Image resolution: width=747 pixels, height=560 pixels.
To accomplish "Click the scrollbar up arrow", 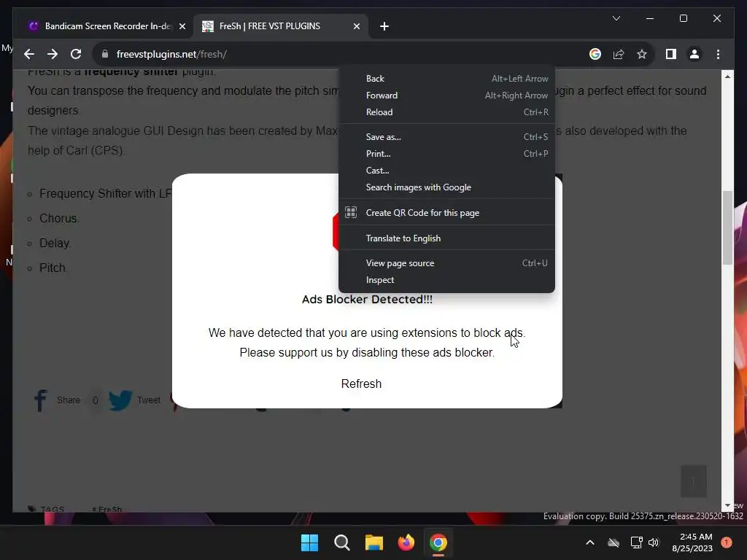I will (x=727, y=76).
